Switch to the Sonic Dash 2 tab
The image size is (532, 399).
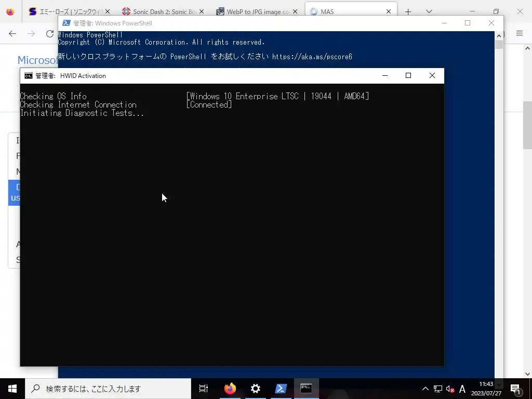click(163, 11)
